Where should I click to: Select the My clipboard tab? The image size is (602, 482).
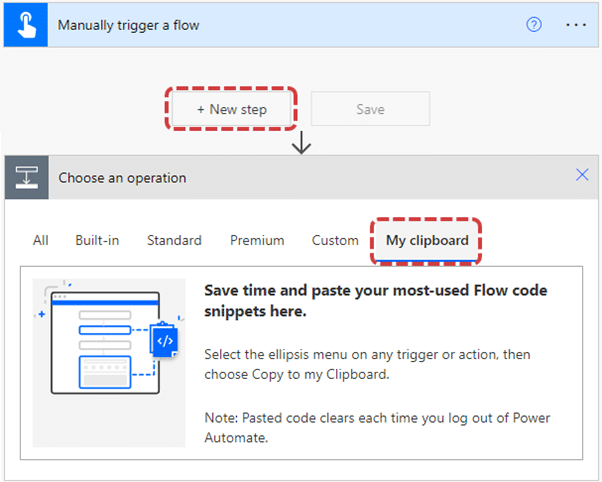[427, 241]
